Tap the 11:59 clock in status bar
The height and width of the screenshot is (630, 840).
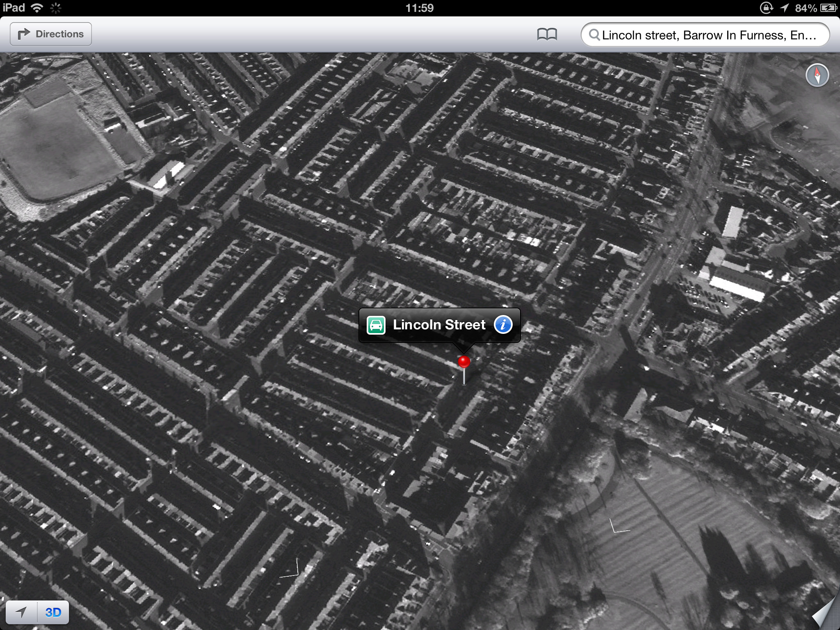pos(419,8)
